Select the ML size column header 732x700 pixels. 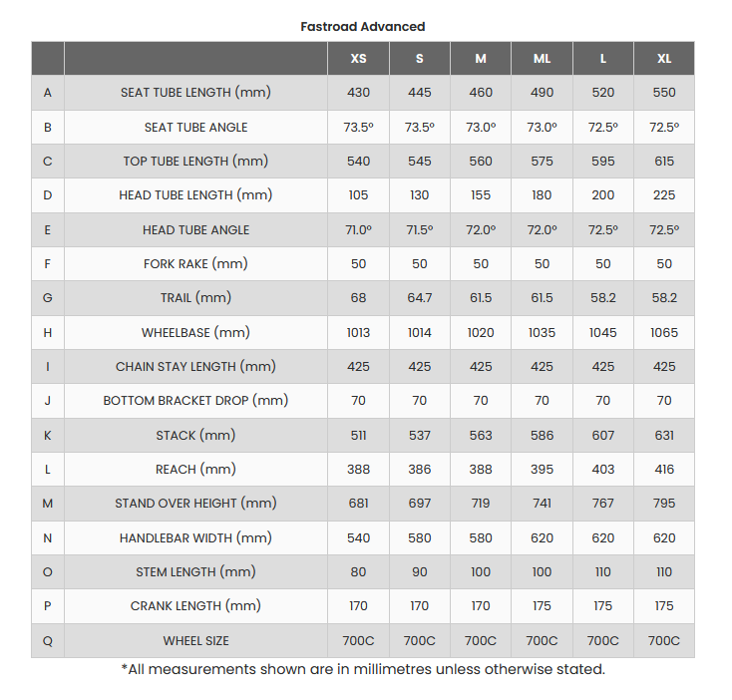542,59
